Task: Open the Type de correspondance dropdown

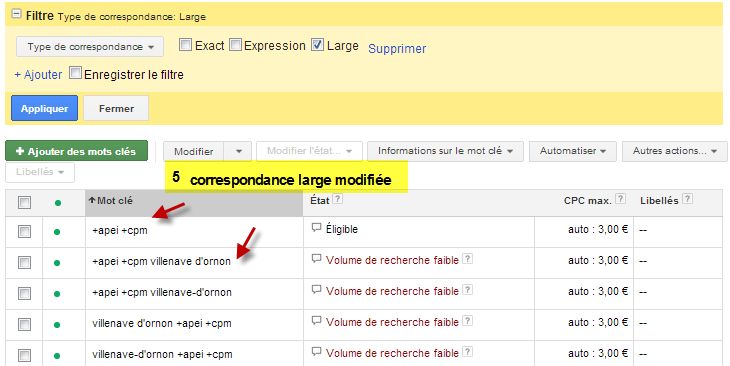Action: (90, 47)
